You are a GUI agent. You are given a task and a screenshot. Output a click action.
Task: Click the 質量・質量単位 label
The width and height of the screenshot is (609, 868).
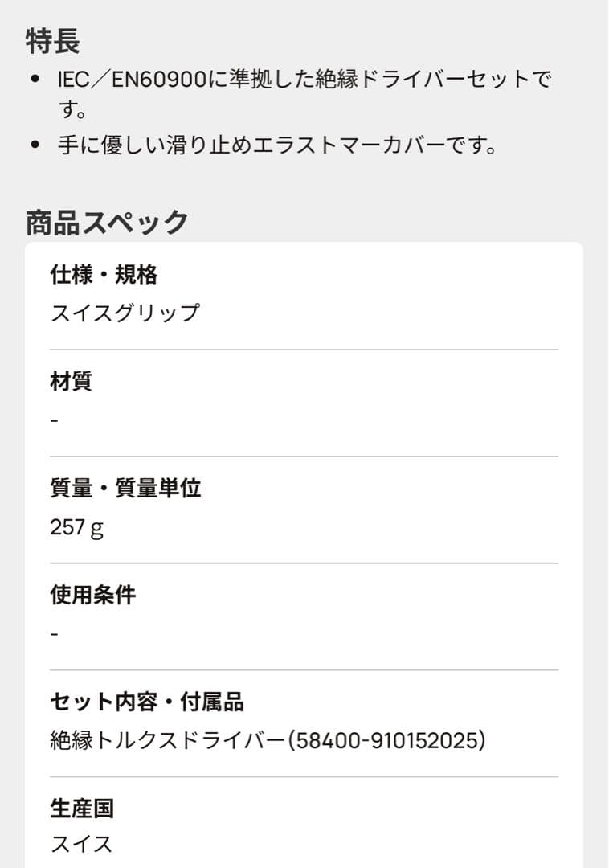[125, 489]
